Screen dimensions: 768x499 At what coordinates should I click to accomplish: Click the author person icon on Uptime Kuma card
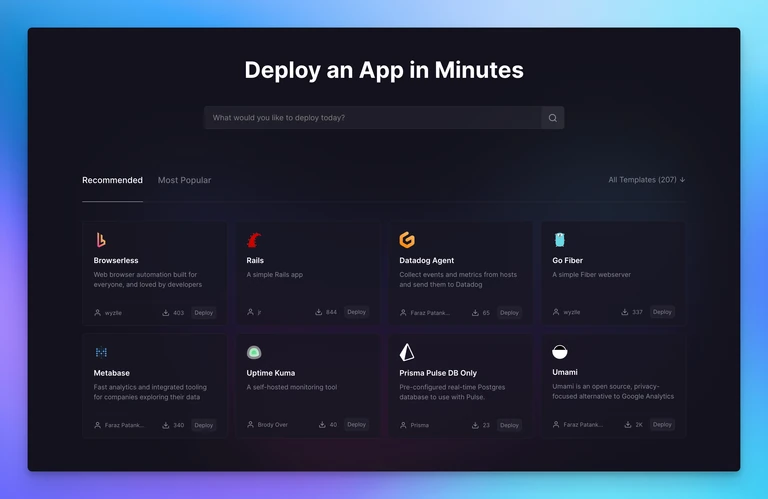click(x=250, y=425)
